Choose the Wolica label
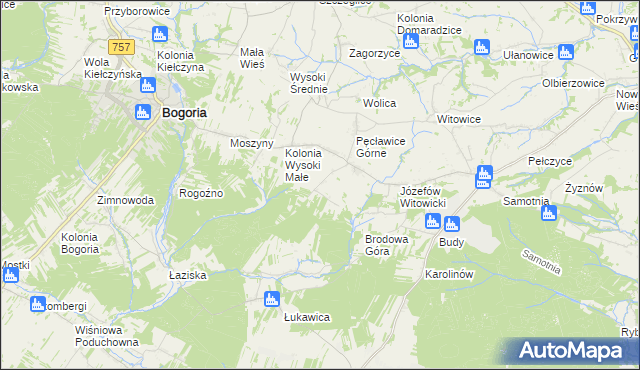 click(380, 103)
